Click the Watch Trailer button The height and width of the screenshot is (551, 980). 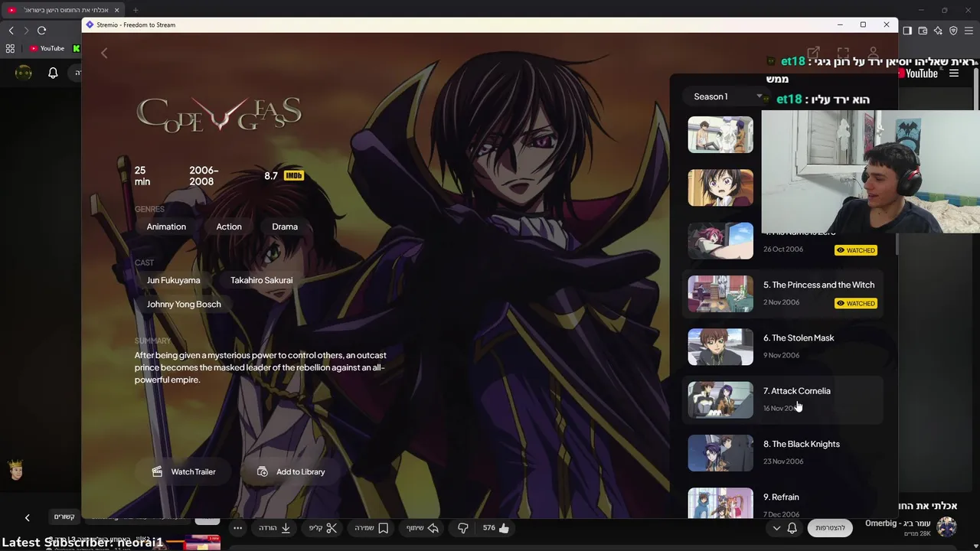(x=184, y=472)
